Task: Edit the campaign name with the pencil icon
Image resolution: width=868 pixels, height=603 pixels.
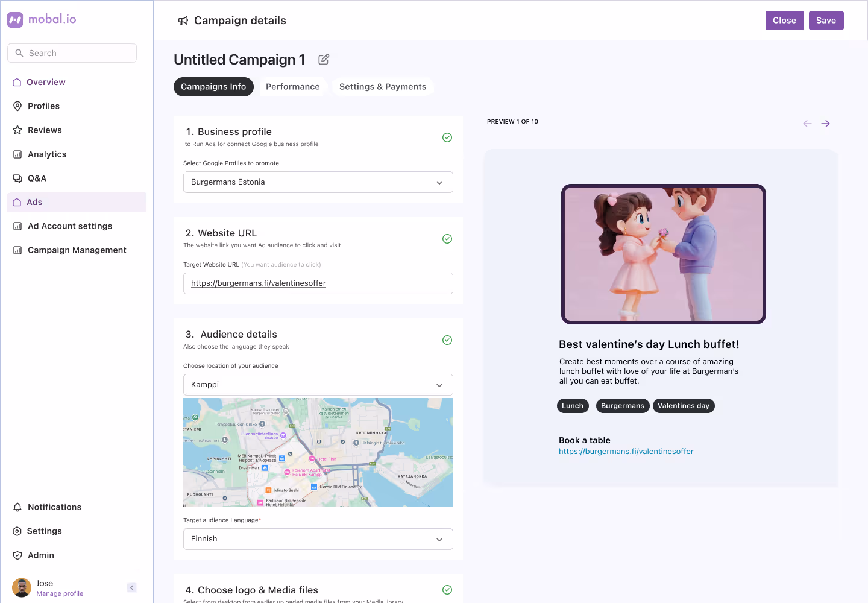Action: pos(324,59)
